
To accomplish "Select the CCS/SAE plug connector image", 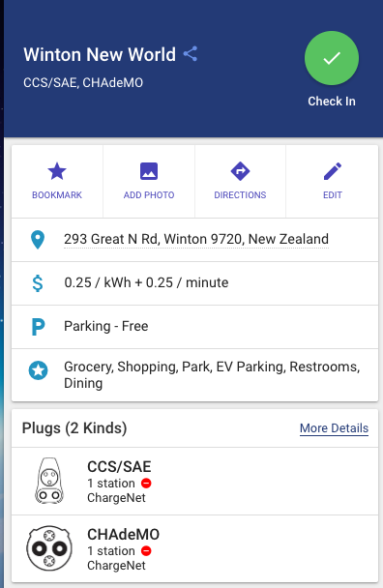I will tap(49, 481).
